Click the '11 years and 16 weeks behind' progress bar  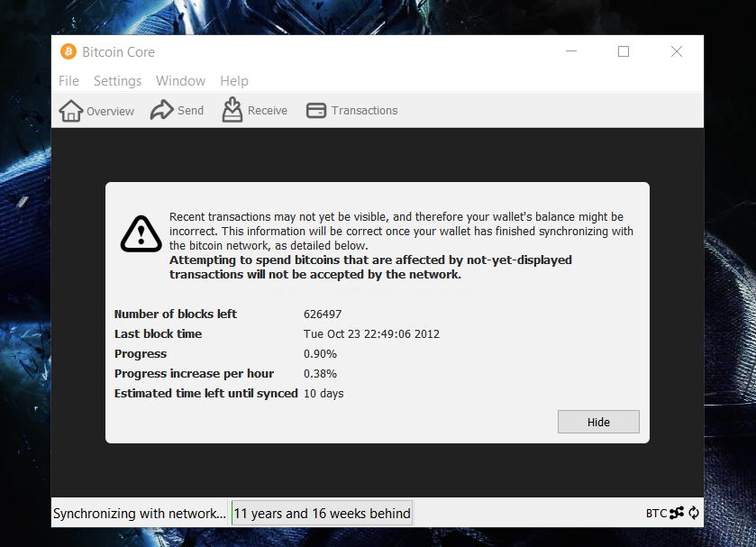click(x=322, y=514)
